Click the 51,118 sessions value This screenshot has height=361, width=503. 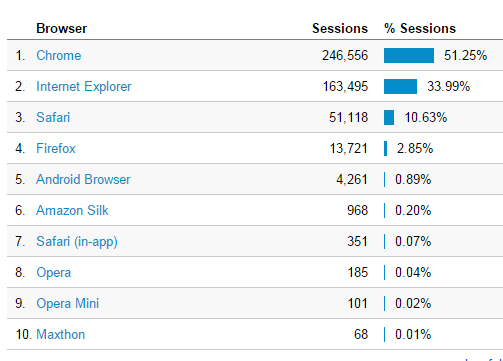click(x=349, y=117)
